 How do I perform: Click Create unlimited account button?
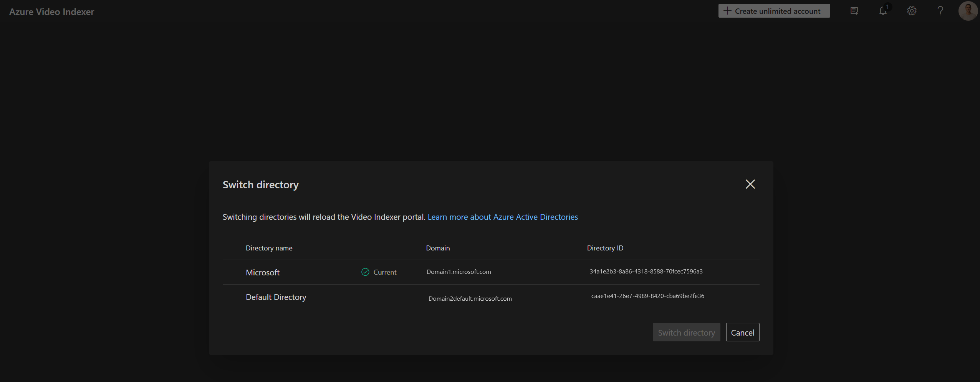[774, 11]
